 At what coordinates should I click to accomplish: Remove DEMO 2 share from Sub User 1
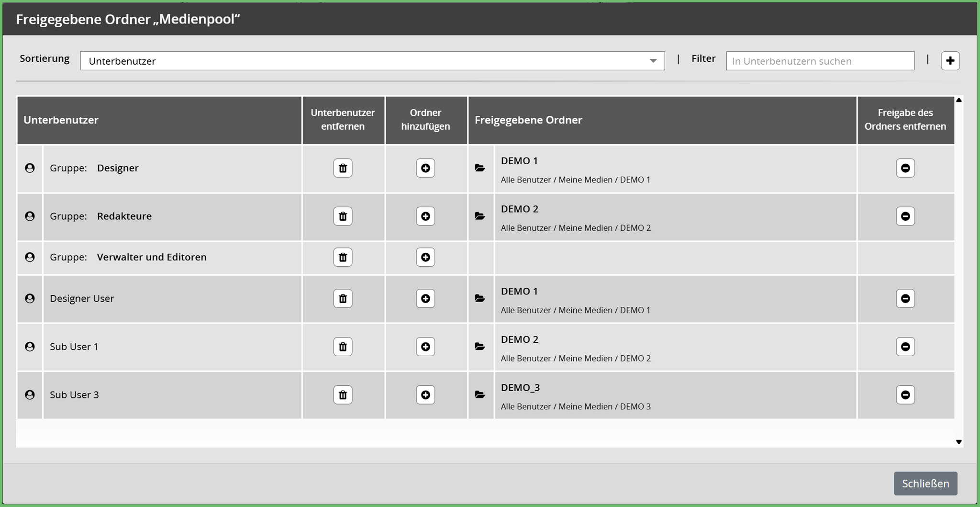(905, 347)
